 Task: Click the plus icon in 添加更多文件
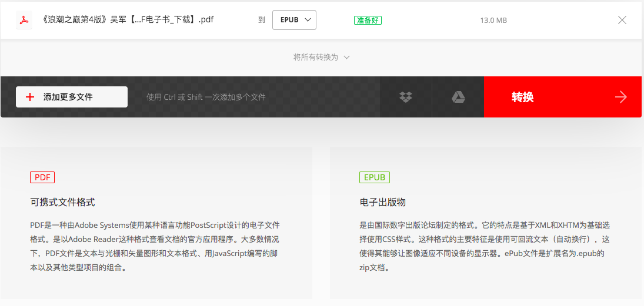click(30, 97)
